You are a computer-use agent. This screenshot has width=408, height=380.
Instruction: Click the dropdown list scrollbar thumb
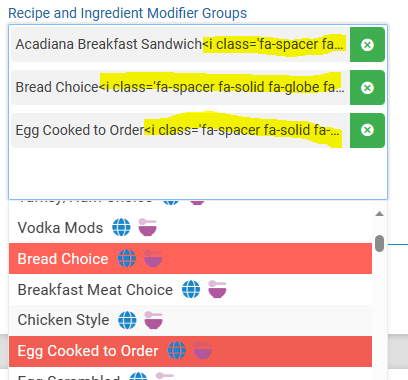[x=379, y=243]
